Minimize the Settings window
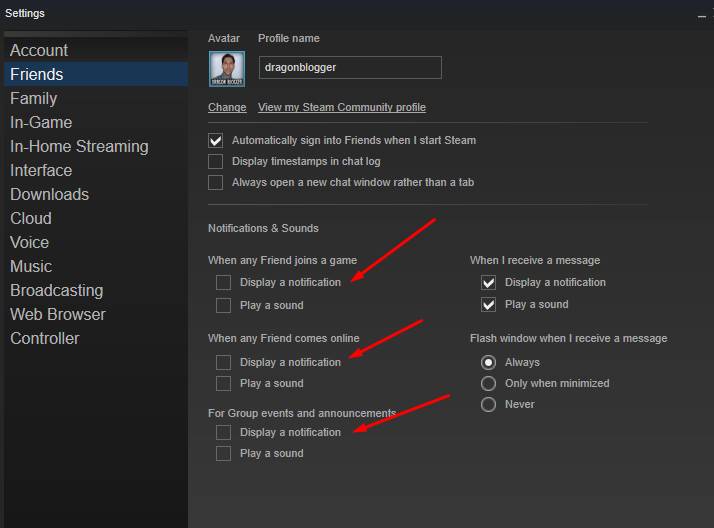 click(x=702, y=17)
